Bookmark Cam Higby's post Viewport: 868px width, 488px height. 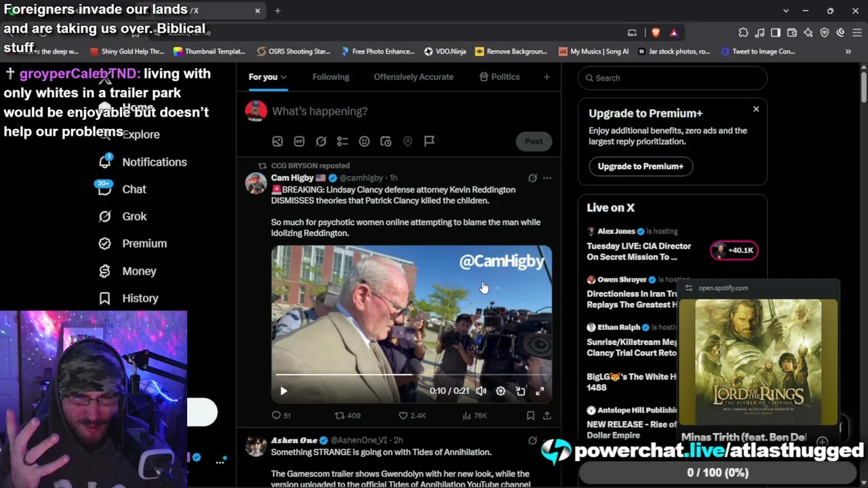click(530, 415)
